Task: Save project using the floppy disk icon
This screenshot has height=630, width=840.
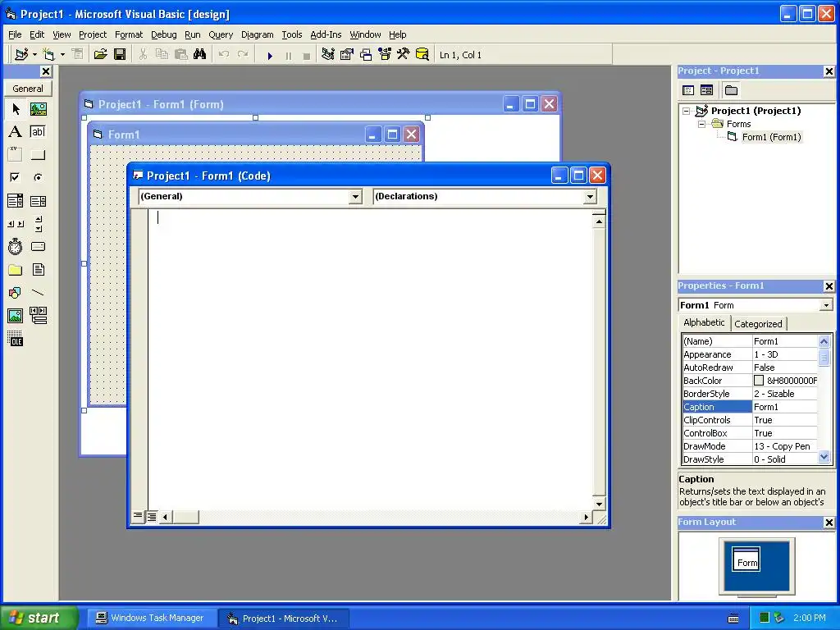Action: [x=120, y=54]
